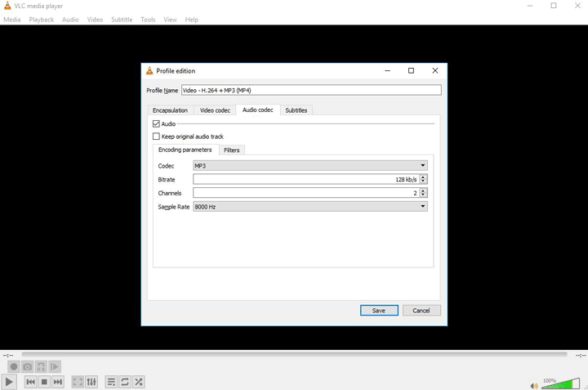Image resolution: width=588 pixels, height=390 pixels.
Task: Click the Save button
Action: click(379, 311)
